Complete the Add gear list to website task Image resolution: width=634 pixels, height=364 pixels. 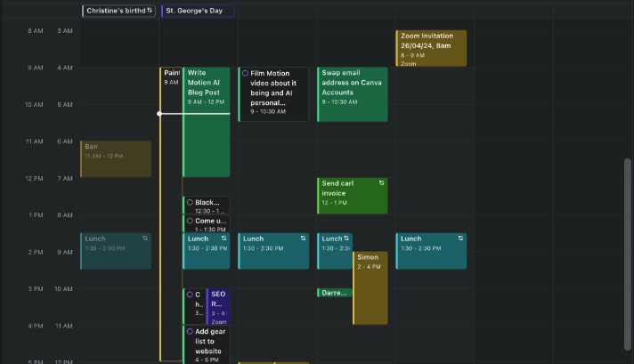(190, 331)
